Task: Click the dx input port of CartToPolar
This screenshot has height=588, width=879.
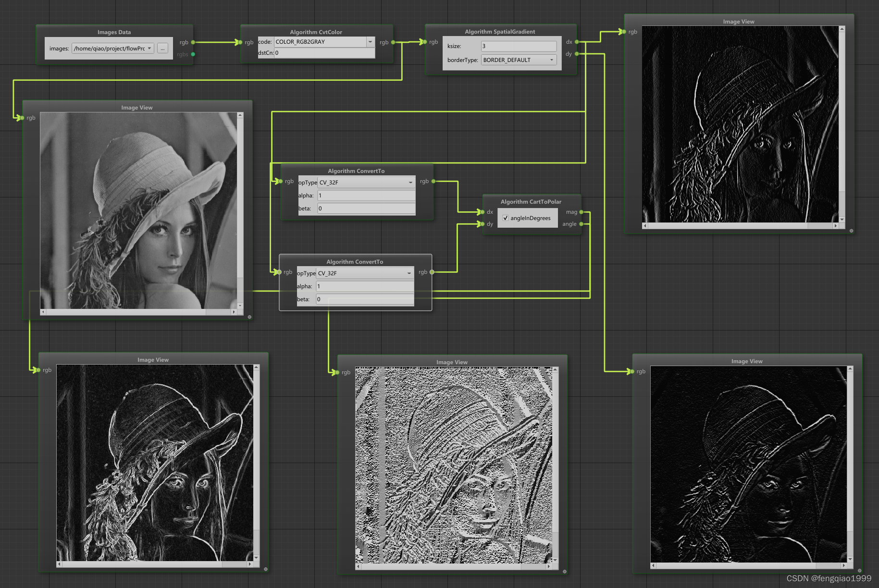Action: (x=482, y=212)
